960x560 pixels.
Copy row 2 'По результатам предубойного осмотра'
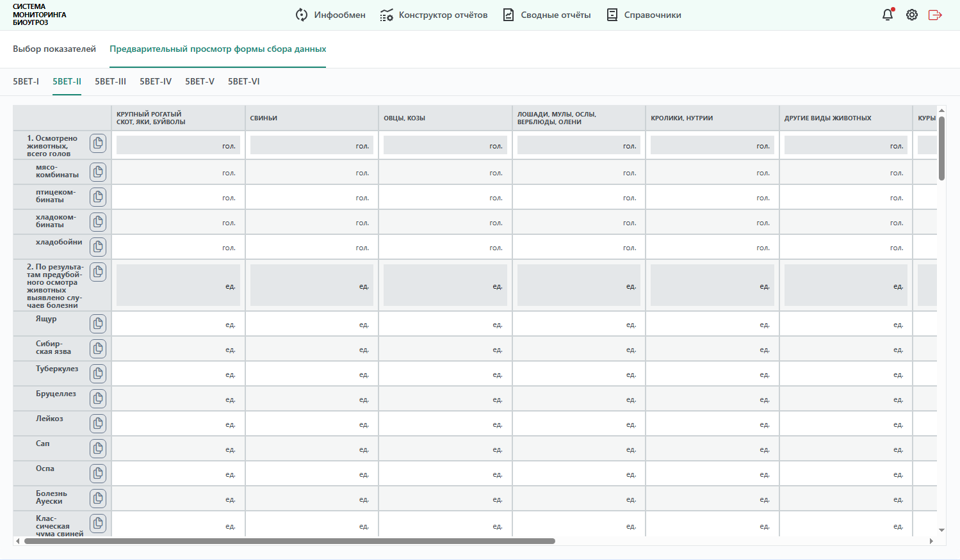pyautogui.click(x=98, y=271)
